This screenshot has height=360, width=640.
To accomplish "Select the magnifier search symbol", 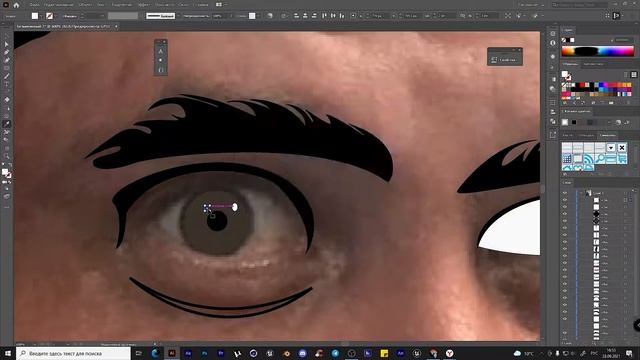I will [x=600, y=159].
